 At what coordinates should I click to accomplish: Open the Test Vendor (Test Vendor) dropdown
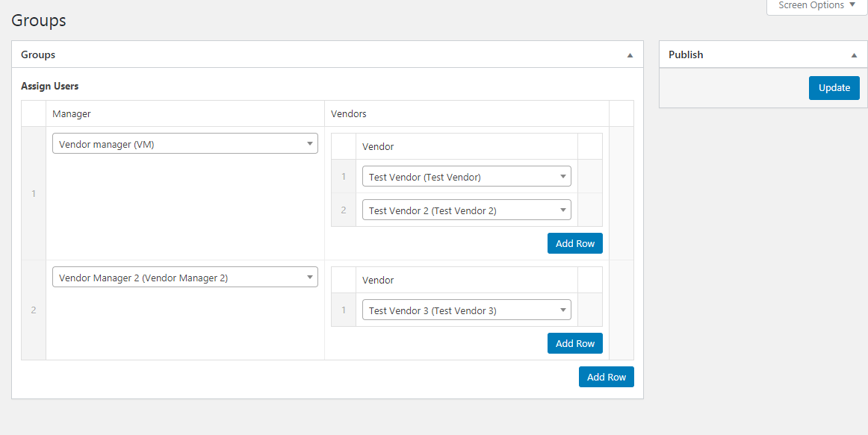pyautogui.click(x=467, y=177)
